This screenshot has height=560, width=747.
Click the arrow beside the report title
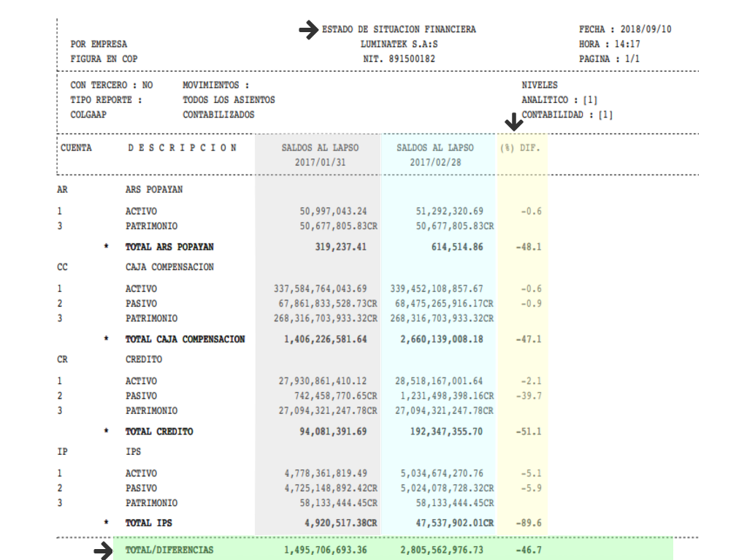(x=309, y=30)
